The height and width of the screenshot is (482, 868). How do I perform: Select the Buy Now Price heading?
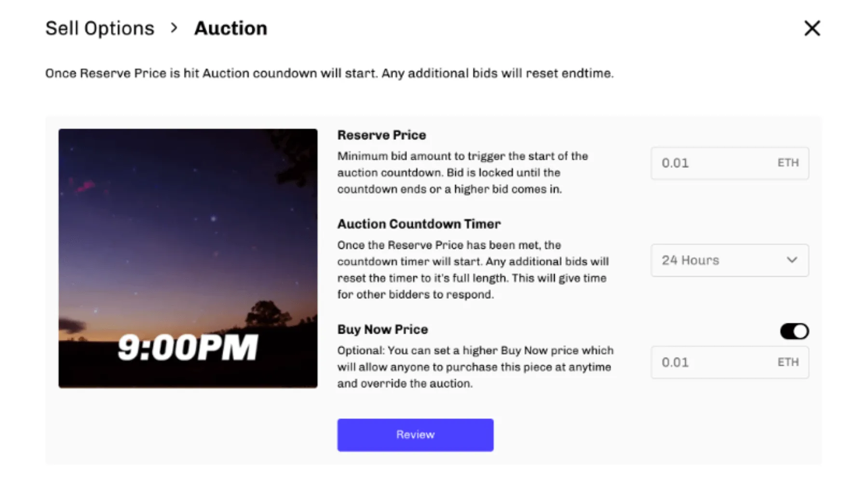[x=382, y=330]
